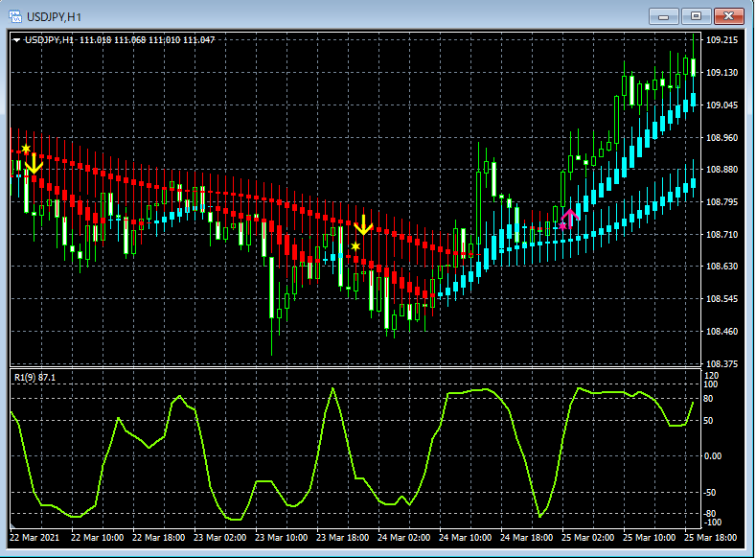This screenshot has height=558, width=756.
Task: Click the 108.960 price scale label
Action: (722, 137)
